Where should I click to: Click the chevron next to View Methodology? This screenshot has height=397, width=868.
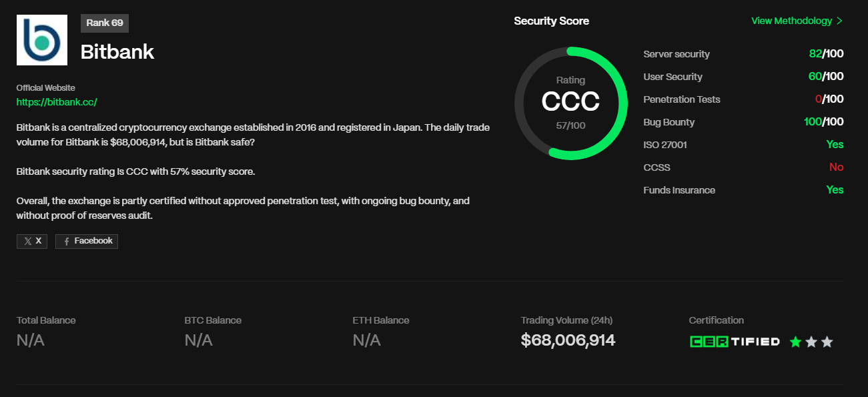pyautogui.click(x=840, y=21)
